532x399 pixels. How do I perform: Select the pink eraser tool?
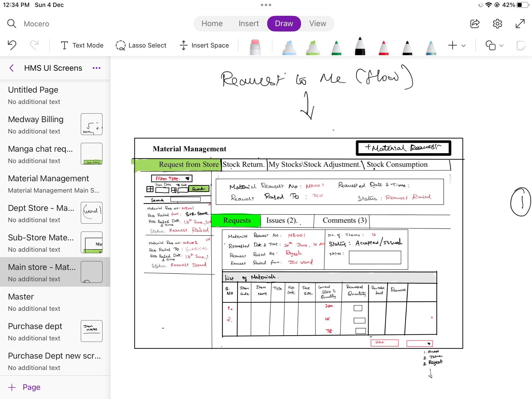click(255, 47)
